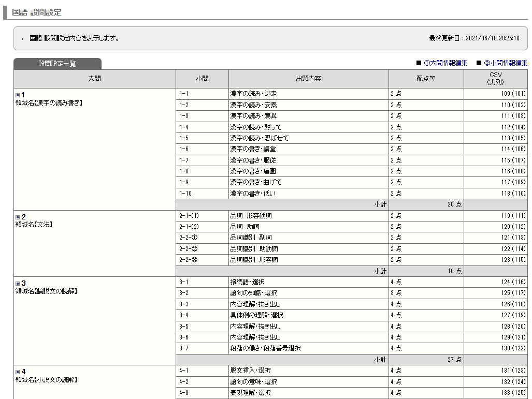
Task: Click the 国語 設問設定 page heading
Action: 37,12
